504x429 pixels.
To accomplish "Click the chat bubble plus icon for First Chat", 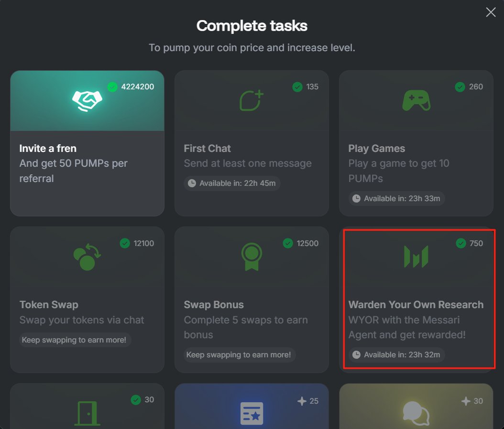I will pos(252,100).
